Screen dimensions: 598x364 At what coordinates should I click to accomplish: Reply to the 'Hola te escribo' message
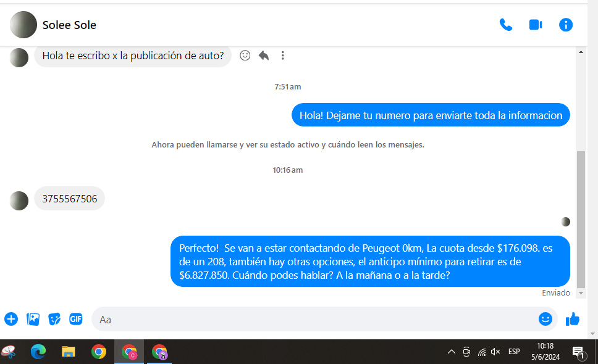coord(264,56)
